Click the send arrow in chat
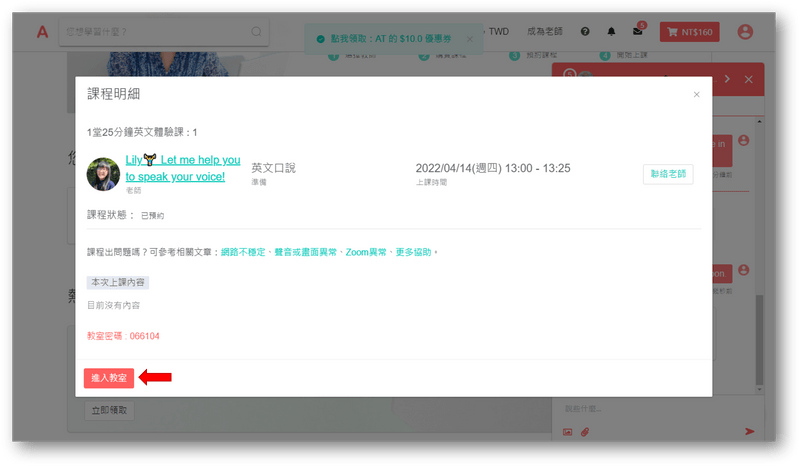Screen dimensions: 800x466 [x=749, y=431]
